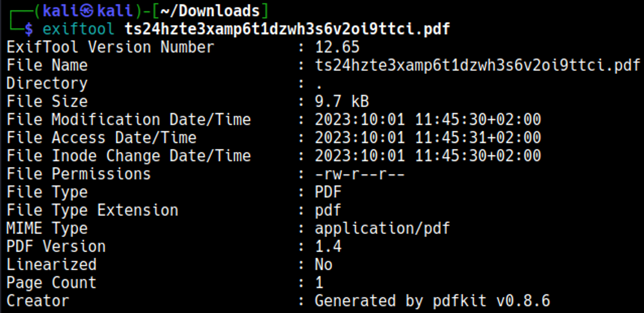Click the File Name value in the output
This screenshot has height=313, width=644.
[477, 66]
